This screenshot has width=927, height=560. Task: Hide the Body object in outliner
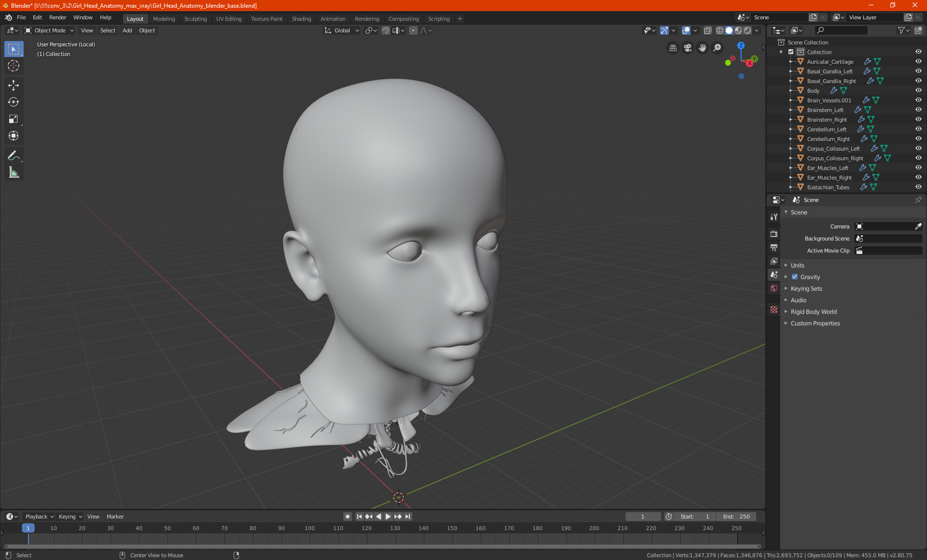(918, 91)
